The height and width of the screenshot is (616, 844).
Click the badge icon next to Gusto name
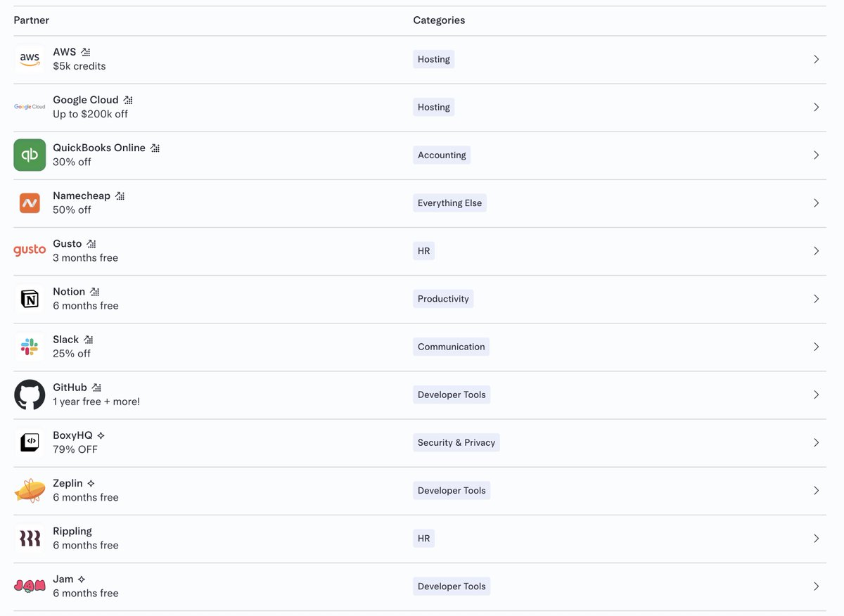point(91,243)
